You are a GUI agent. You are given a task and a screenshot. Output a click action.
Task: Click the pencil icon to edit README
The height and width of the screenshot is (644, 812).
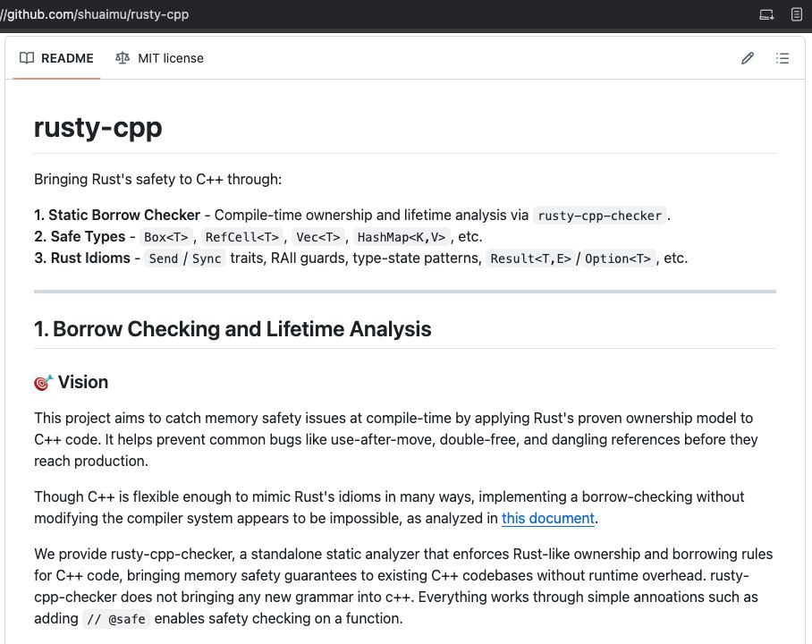[x=748, y=58]
